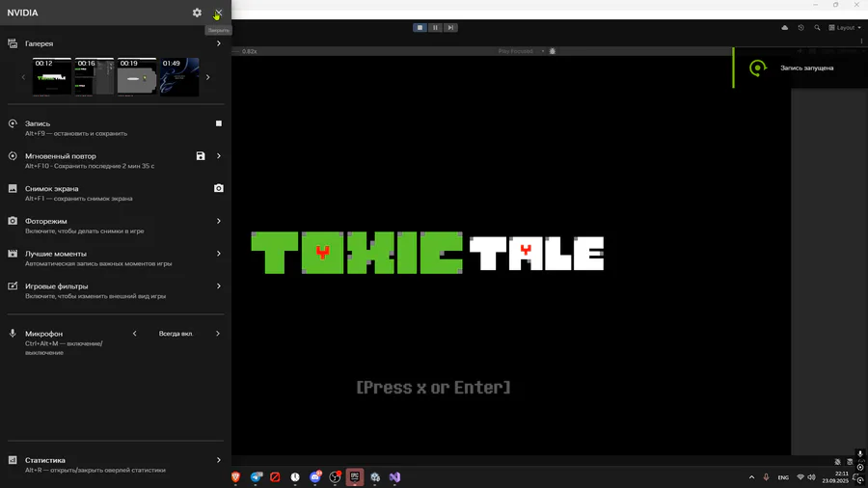Image resolution: width=868 pixels, height=488 pixels.
Task: Open the Layout dropdown
Action: pos(845,28)
